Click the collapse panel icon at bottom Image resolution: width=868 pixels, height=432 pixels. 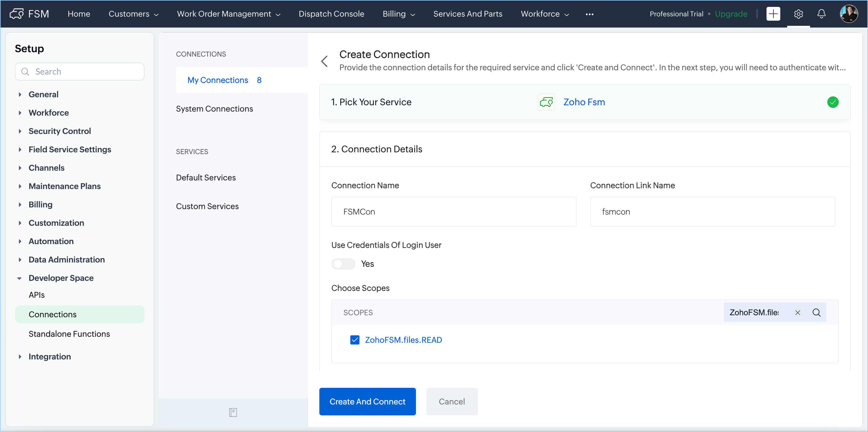[x=233, y=412]
